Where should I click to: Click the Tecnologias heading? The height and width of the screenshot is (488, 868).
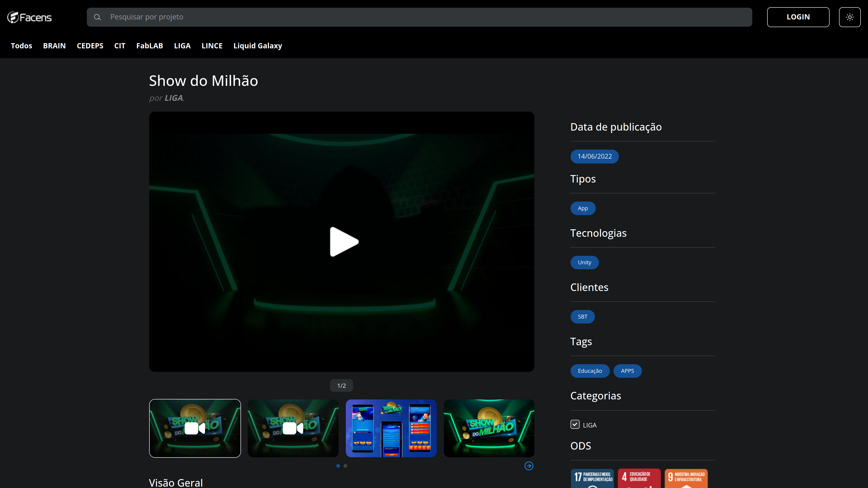point(598,233)
